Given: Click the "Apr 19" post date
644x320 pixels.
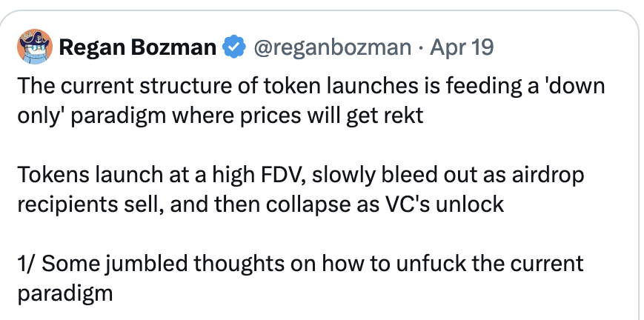Looking at the screenshot, I should pyautogui.click(x=462, y=48).
